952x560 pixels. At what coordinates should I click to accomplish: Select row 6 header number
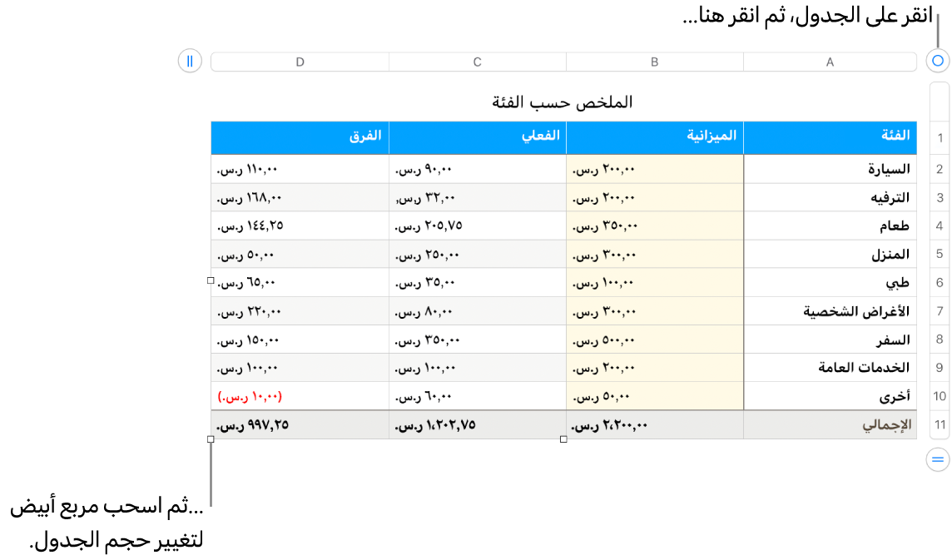940,282
